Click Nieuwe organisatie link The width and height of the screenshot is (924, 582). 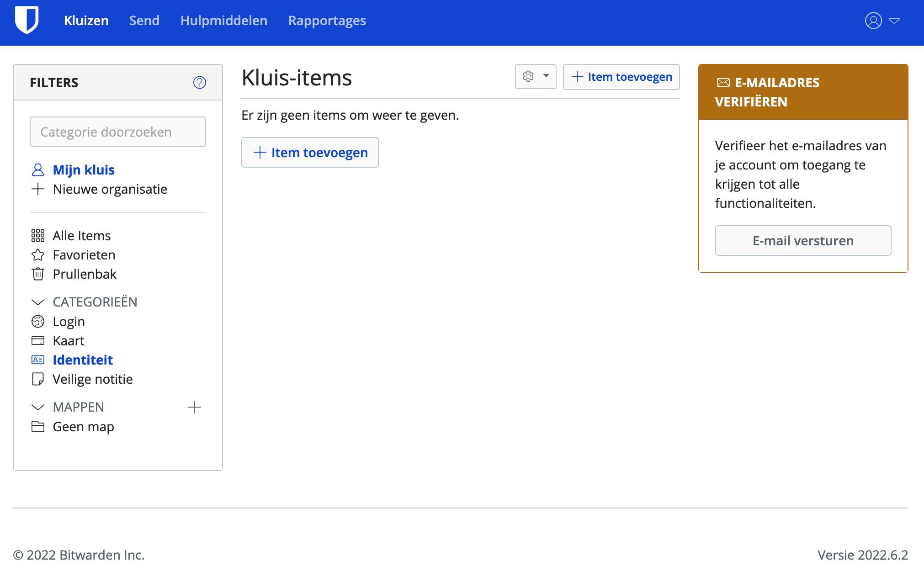[x=110, y=189]
